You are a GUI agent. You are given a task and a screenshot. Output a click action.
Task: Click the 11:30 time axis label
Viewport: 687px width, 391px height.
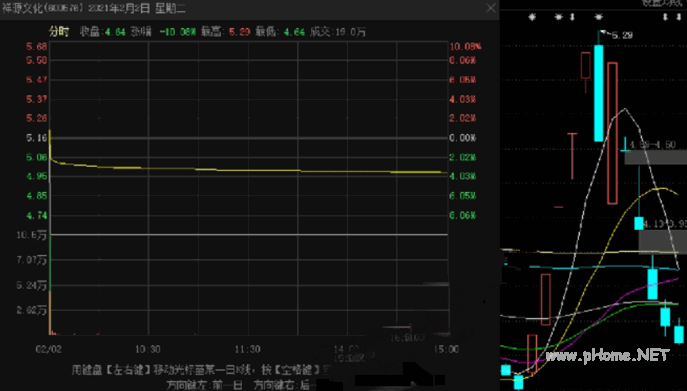(247, 349)
